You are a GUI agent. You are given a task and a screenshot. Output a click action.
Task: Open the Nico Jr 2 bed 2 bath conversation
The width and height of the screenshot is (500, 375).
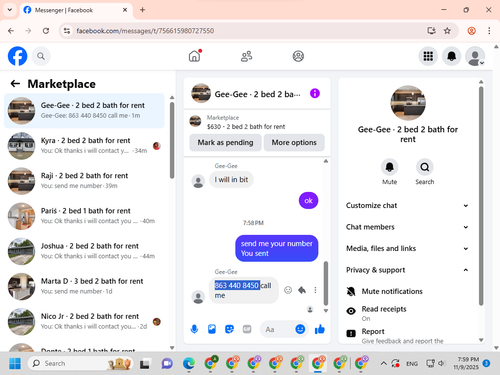tap(84, 321)
